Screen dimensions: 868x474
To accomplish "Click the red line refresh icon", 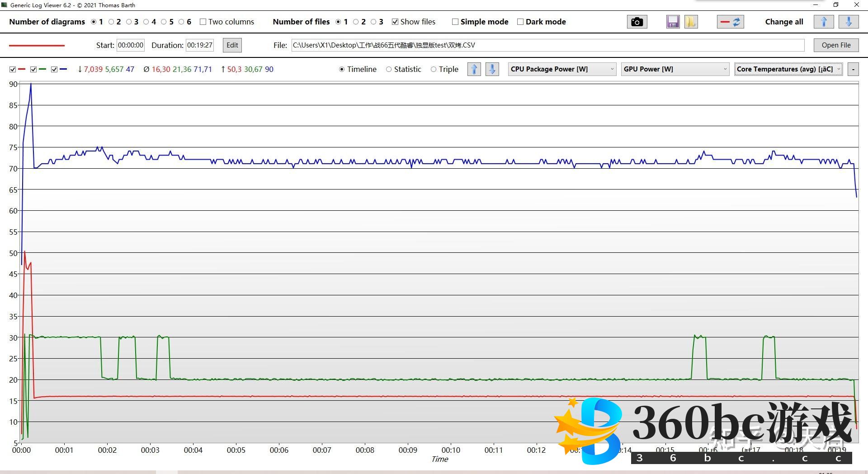I will click(x=730, y=22).
